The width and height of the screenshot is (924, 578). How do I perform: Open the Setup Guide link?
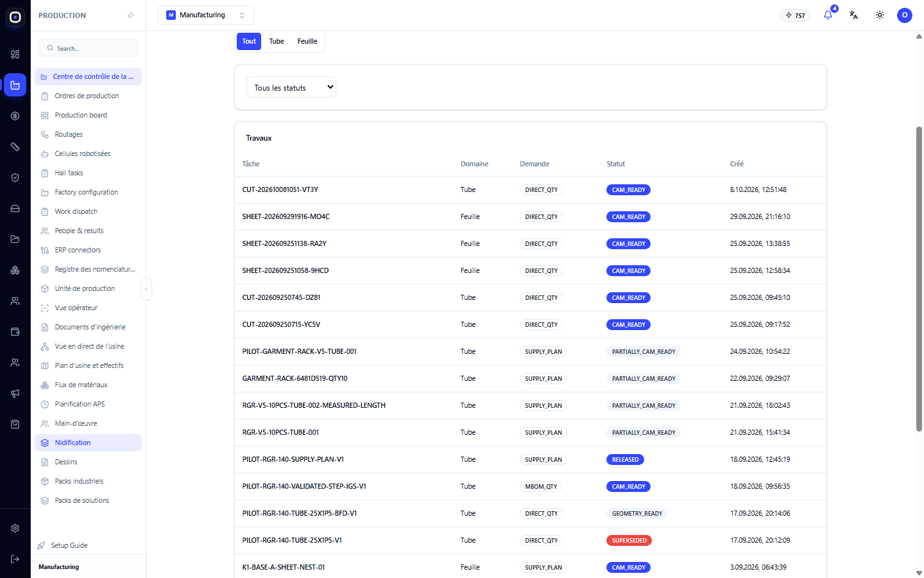(63, 545)
